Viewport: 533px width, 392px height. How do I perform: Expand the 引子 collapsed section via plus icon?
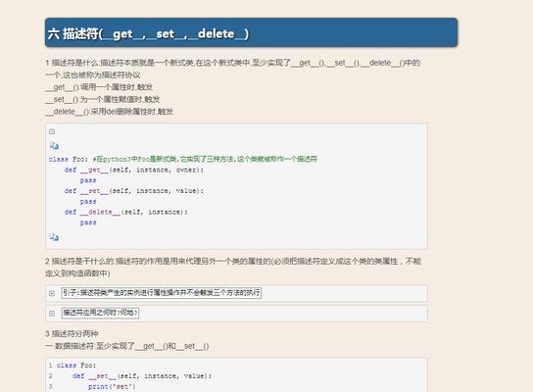point(52,293)
